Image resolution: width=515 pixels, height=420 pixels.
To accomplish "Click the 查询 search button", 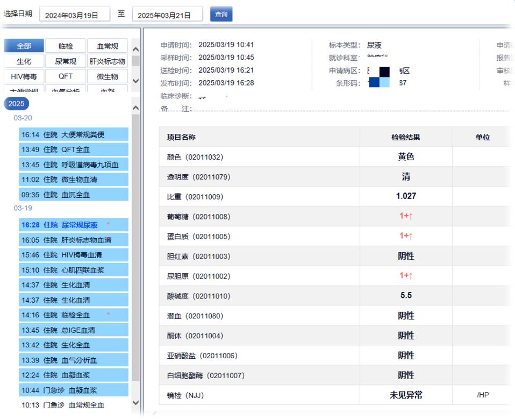I will click(x=221, y=15).
